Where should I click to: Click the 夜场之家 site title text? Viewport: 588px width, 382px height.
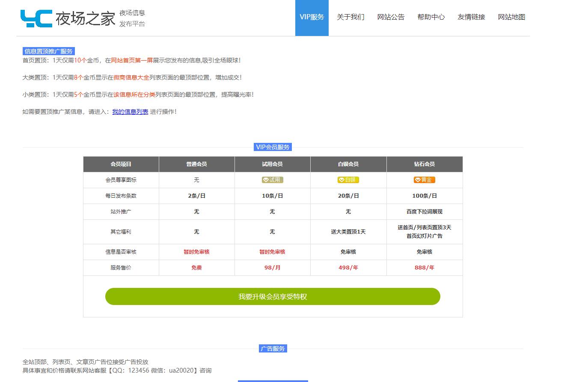coord(86,19)
